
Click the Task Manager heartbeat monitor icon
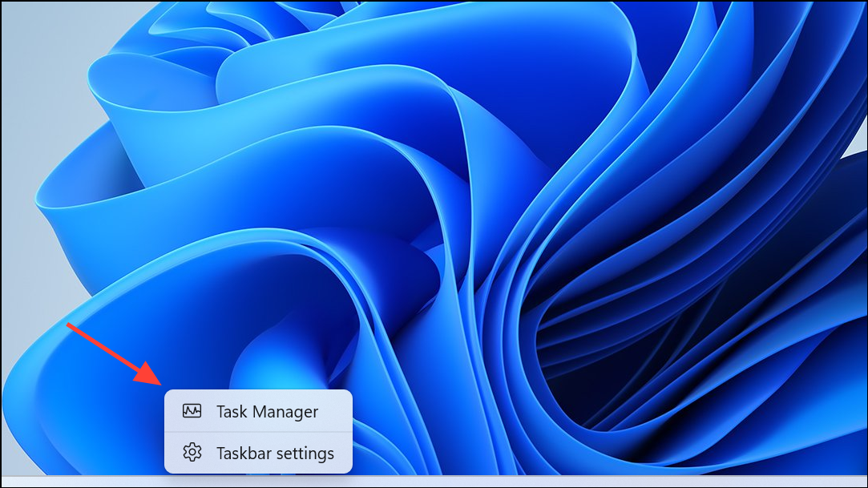192,411
